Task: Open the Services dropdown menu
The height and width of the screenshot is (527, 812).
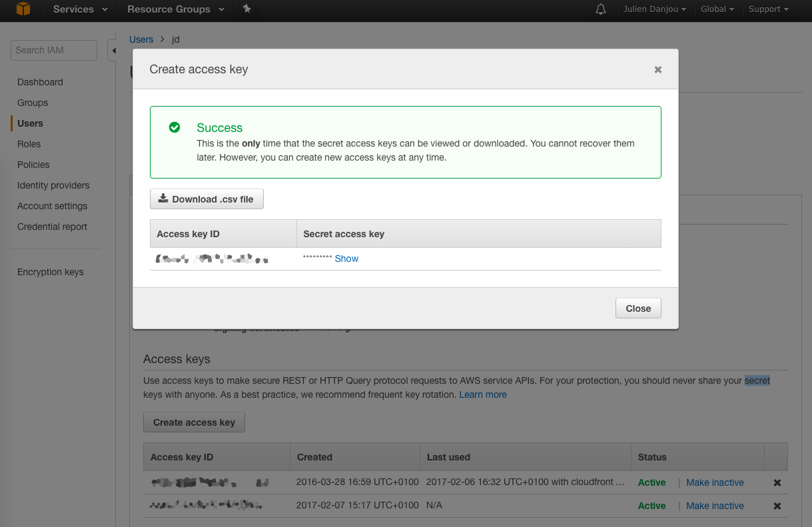Action: click(80, 9)
